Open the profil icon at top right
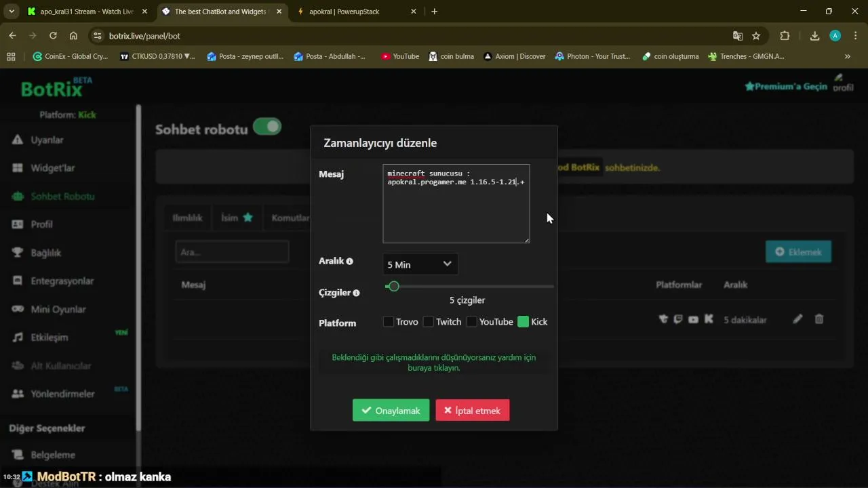Image resolution: width=868 pixels, height=488 pixels. (843, 83)
